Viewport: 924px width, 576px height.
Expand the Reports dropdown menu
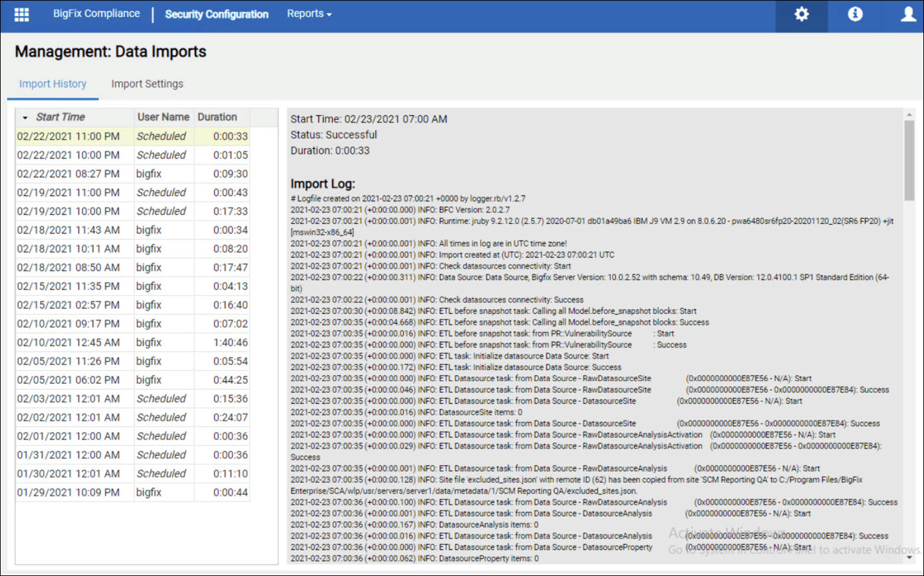[x=309, y=14]
